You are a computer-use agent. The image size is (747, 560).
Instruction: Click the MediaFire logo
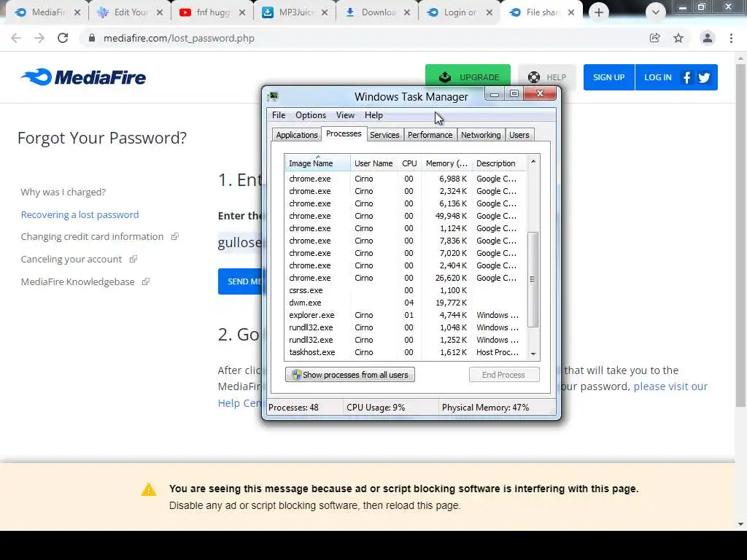(83, 77)
